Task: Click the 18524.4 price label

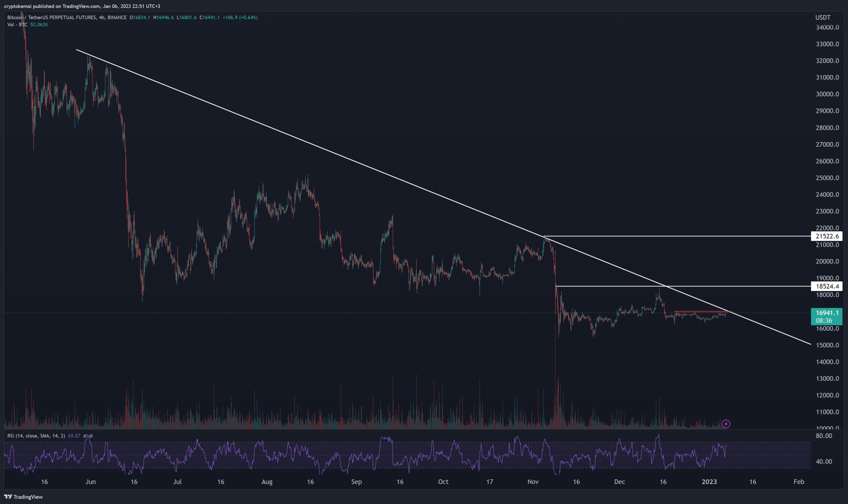Action: [827, 286]
